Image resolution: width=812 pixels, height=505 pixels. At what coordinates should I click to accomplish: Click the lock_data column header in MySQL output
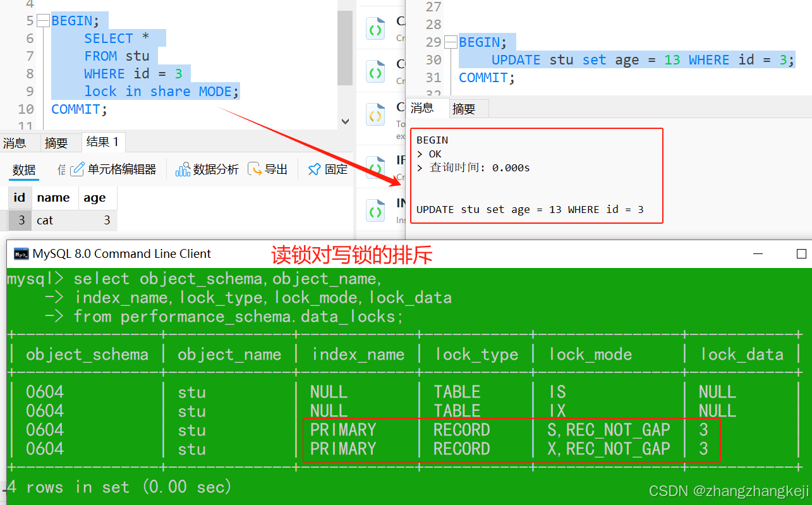pyautogui.click(x=741, y=355)
